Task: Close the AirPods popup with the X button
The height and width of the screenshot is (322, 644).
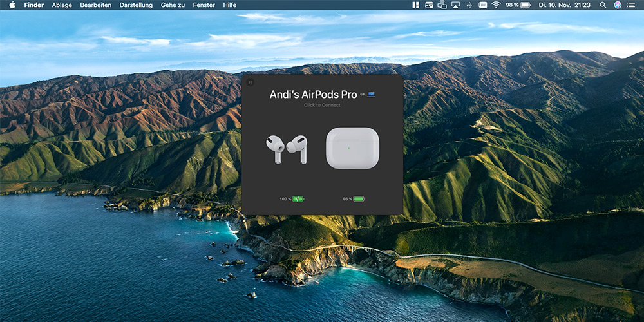Action: click(250, 82)
